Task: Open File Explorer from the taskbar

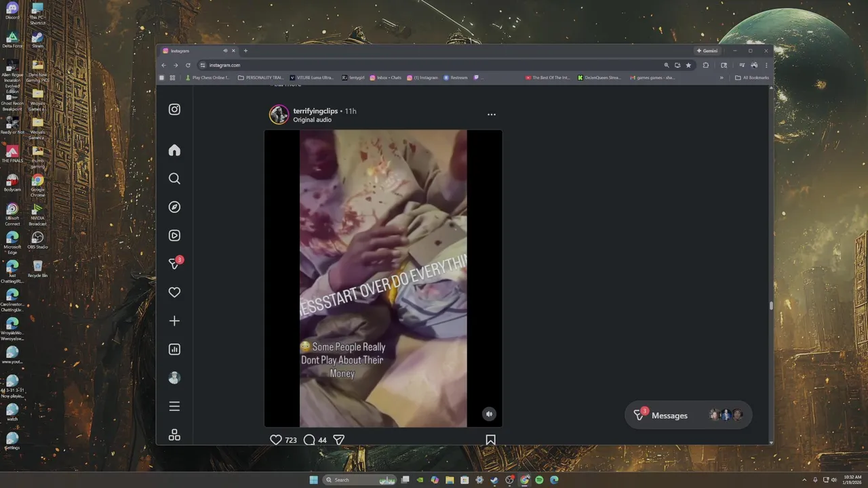Action: click(450, 480)
